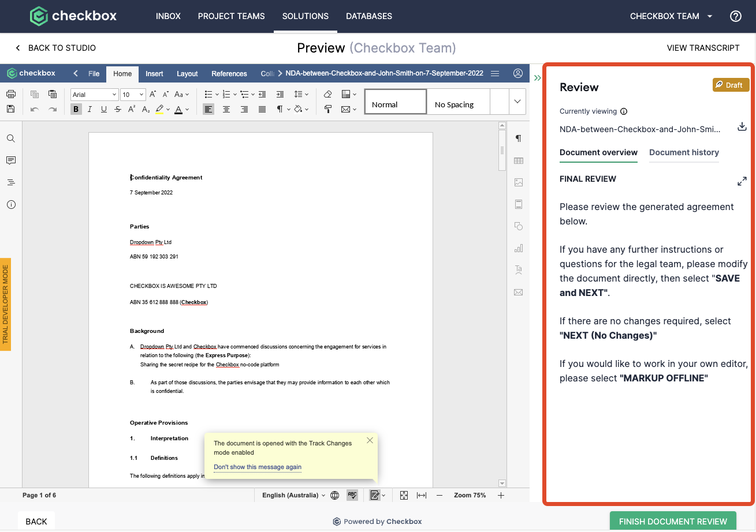Copy selection using the copy icon
Viewport: 756px width, 532px height.
coord(35,94)
